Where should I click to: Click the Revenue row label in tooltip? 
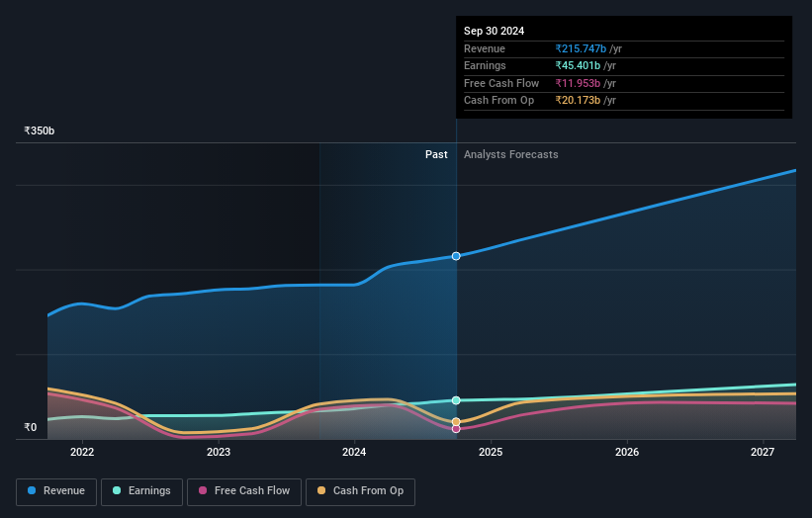click(x=485, y=48)
